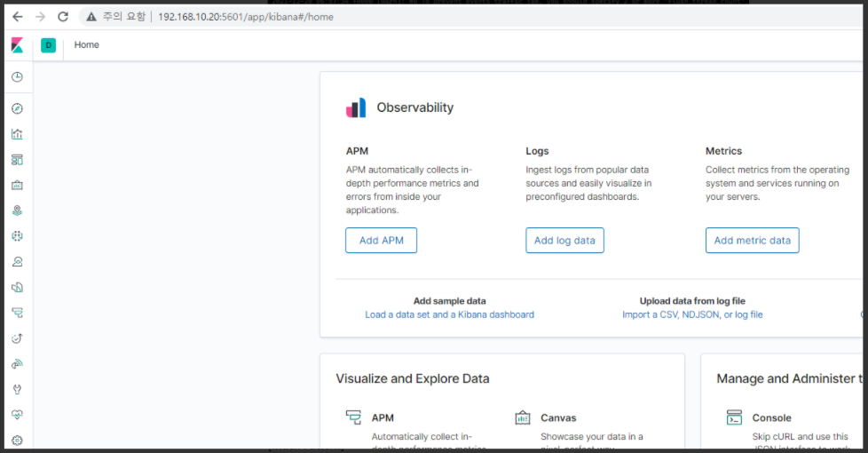Click the Kibana logo

click(17, 45)
